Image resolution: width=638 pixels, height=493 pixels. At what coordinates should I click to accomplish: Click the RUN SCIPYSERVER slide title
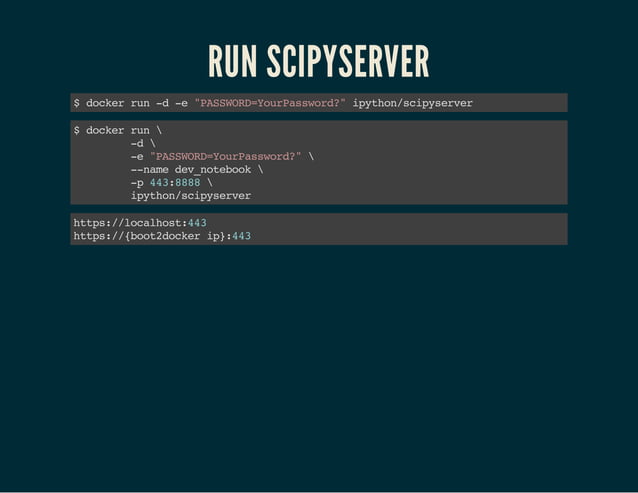coord(318,63)
